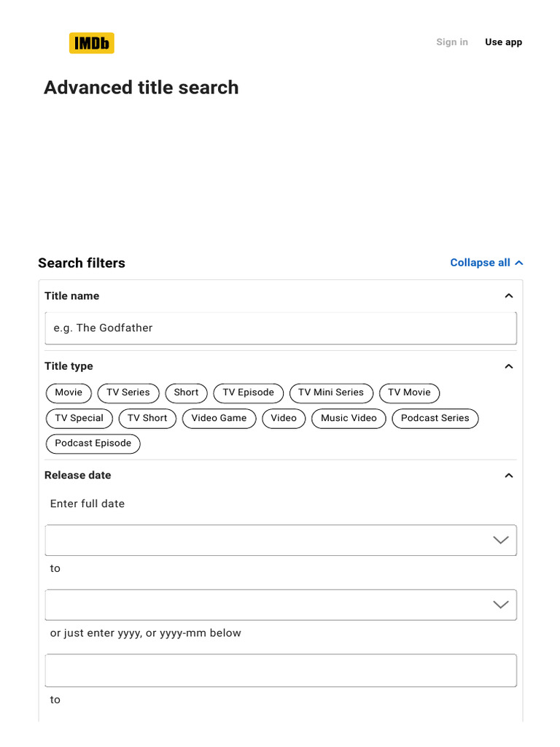Screen dimensions: 560x747
Task: Enable the Podcast Series chip
Action: pyautogui.click(x=435, y=419)
